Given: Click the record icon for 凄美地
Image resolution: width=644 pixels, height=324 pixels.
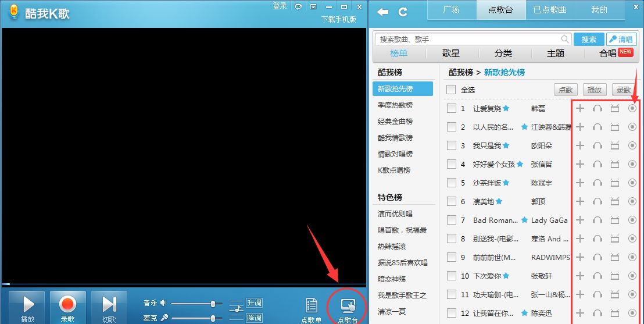Looking at the screenshot, I should (x=632, y=201).
